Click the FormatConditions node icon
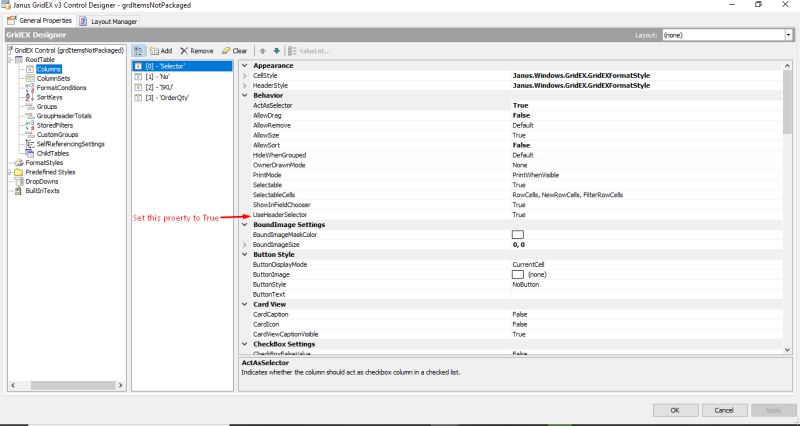This screenshot has height=426, width=800. pos(30,88)
